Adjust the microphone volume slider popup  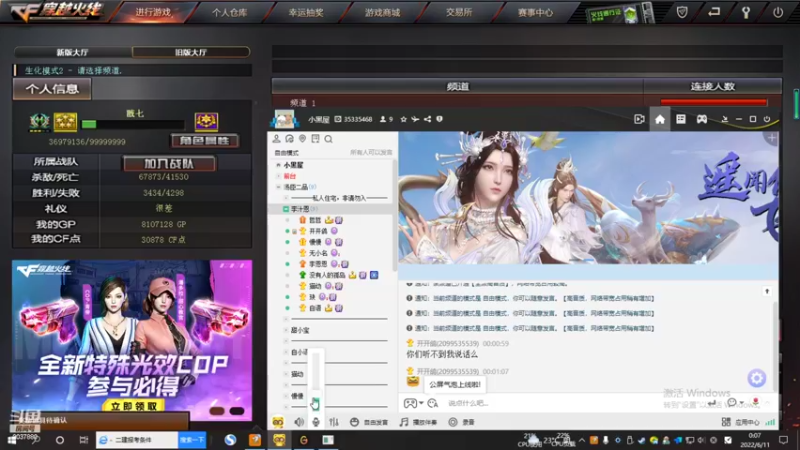coord(316,379)
